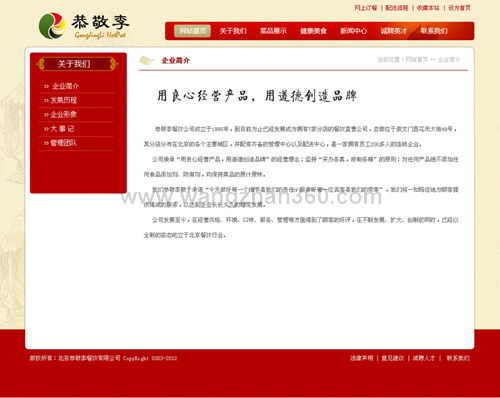Click the 网上订餐 link at top

point(366,8)
